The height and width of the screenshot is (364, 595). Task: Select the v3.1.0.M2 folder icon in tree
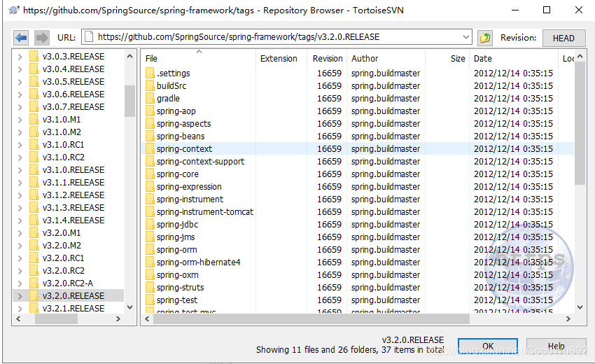[x=34, y=132]
